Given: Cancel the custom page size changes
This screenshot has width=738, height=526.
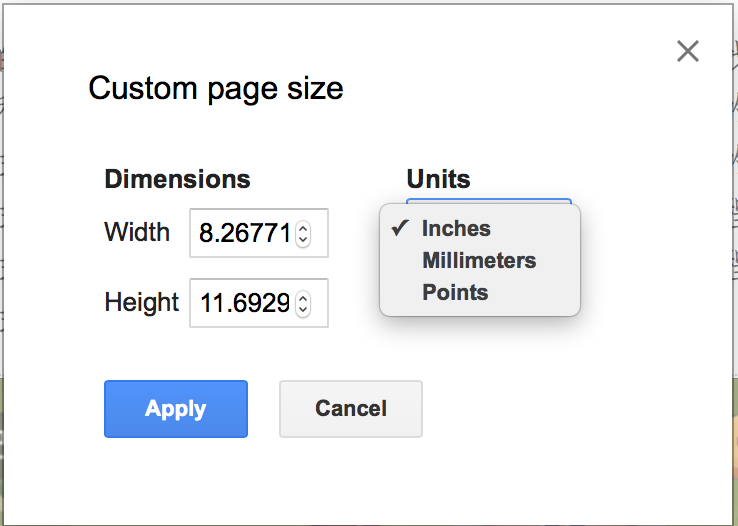Looking at the screenshot, I should pos(351,408).
